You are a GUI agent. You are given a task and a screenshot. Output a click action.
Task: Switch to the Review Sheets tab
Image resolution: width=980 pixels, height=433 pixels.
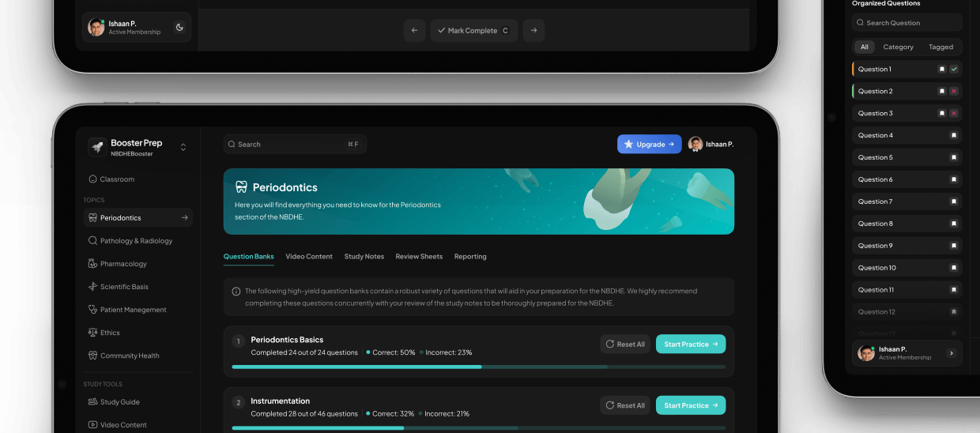coord(419,256)
